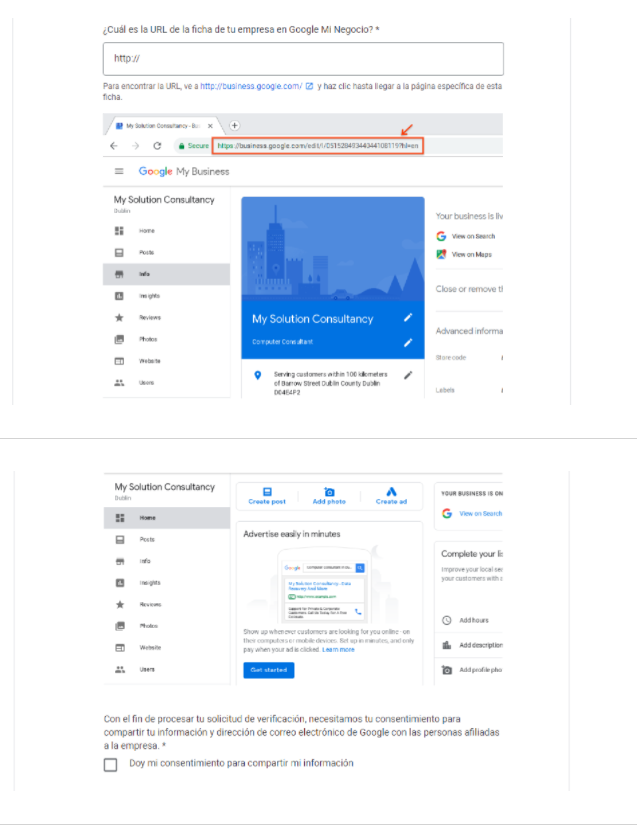The image size is (637, 831).
Task: Select the My Solution Consultancy browser tab
Action: pos(162,126)
